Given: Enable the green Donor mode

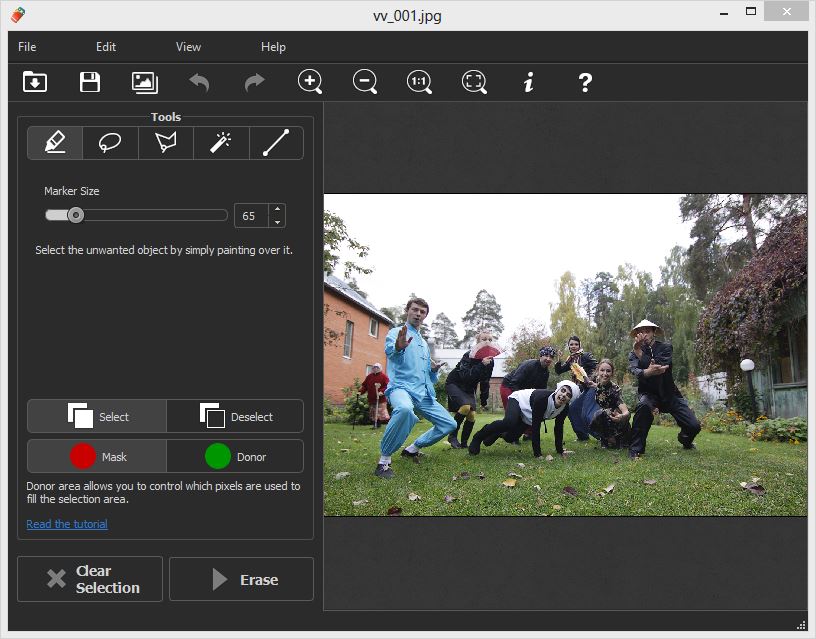Looking at the screenshot, I should pos(235,456).
